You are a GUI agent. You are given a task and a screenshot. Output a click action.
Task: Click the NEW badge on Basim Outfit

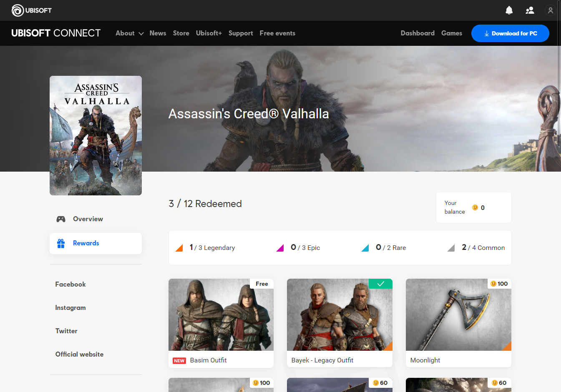coord(179,361)
